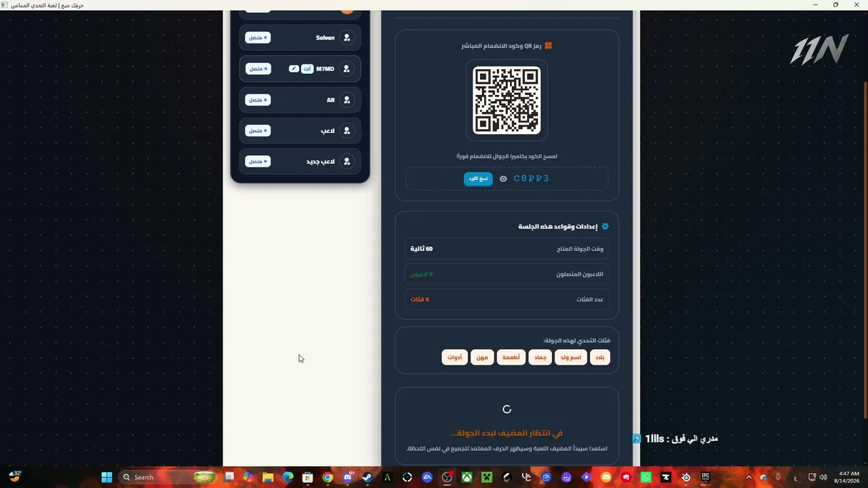868x488 pixels.
Task: Open Microsoft Store from the taskbar
Action: pyautogui.click(x=308, y=477)
